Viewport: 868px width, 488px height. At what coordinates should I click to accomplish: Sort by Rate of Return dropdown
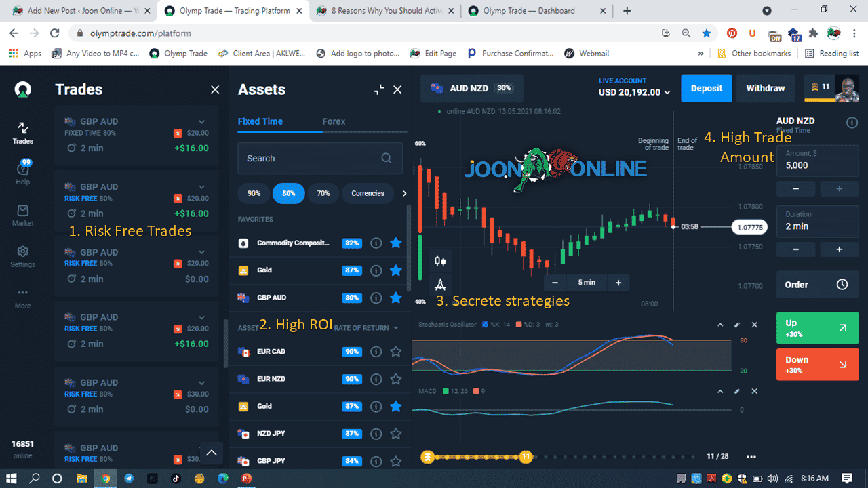(x=366, y=328)
